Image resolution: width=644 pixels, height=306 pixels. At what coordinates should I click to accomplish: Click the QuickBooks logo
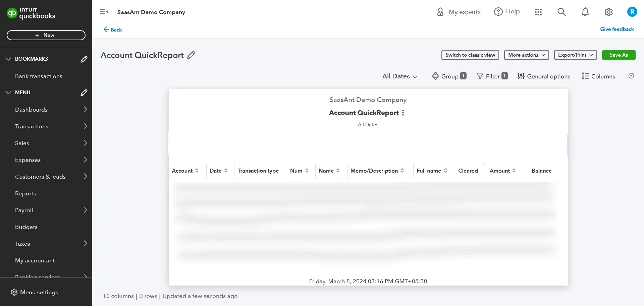tap(31, 13)
